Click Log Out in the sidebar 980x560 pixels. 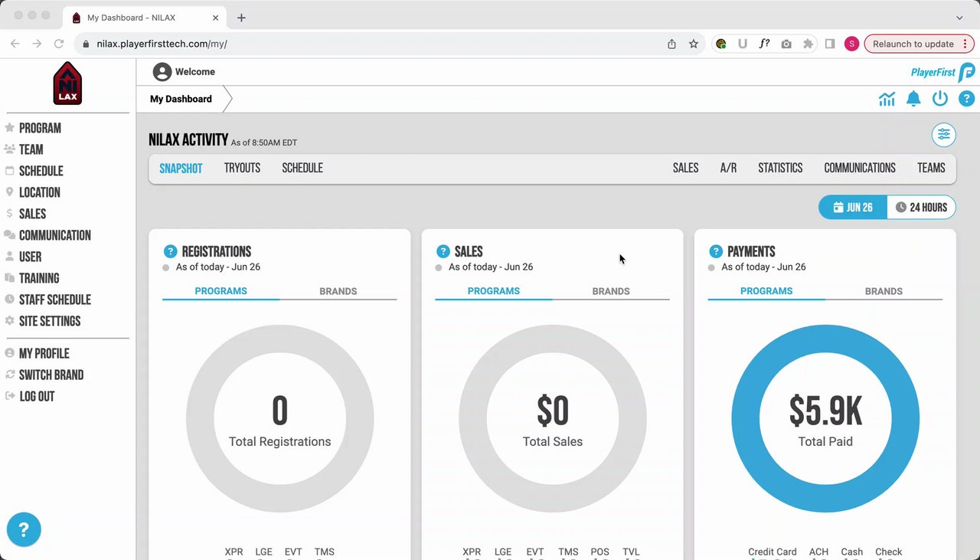[x=37, y=396]
